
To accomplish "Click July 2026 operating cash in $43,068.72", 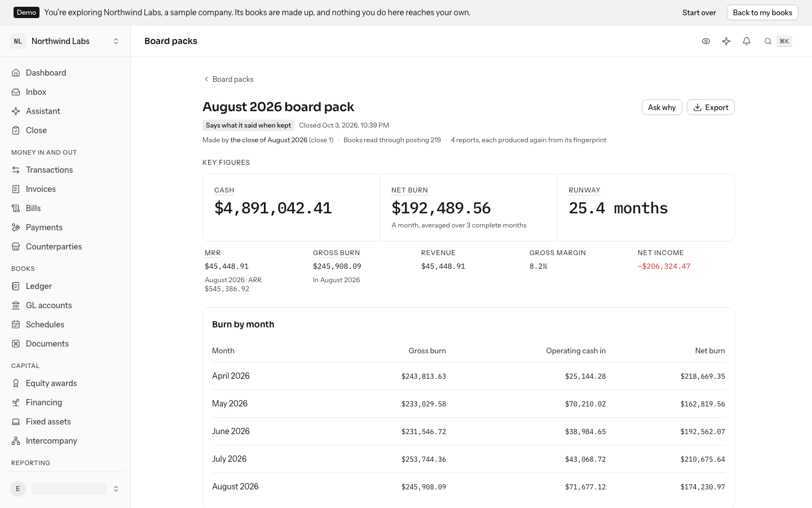I will [x=585, y=459].
